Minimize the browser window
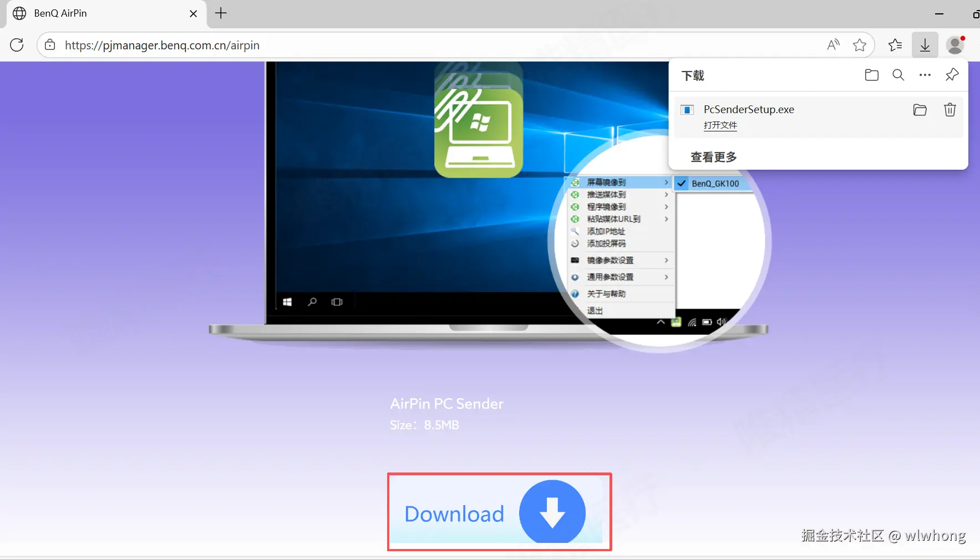 939,14
